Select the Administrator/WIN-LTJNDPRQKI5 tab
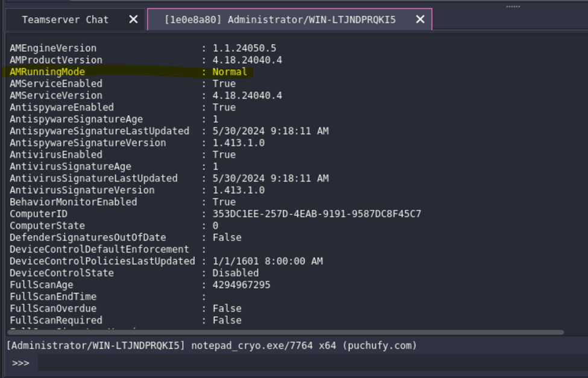This screenshot has width=588, height=378. coord(280,19)
